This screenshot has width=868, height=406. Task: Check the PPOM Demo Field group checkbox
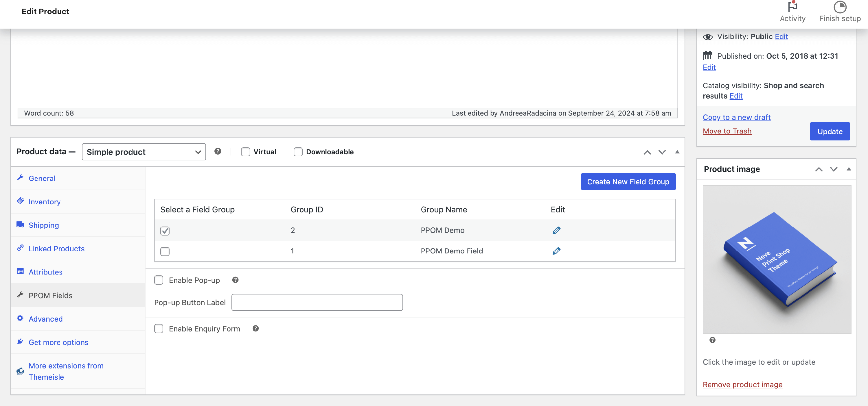(165, 251)
